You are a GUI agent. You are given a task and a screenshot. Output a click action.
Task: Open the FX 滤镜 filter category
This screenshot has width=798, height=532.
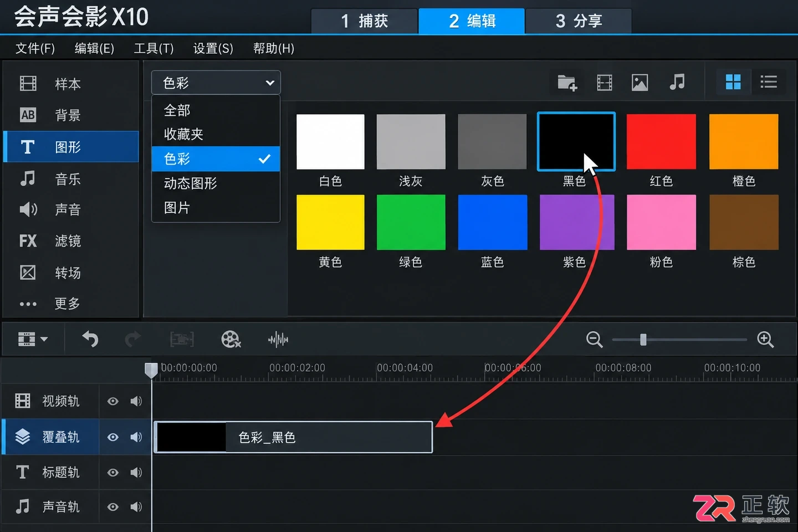click(71, 241)
